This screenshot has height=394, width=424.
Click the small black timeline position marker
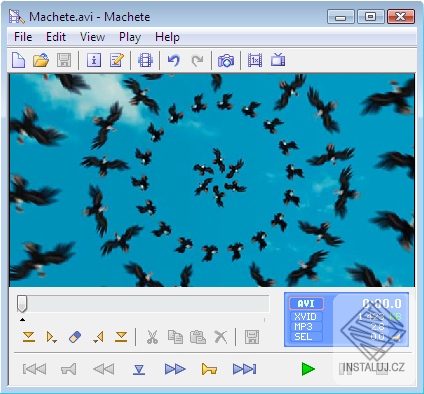click(22, 320)
